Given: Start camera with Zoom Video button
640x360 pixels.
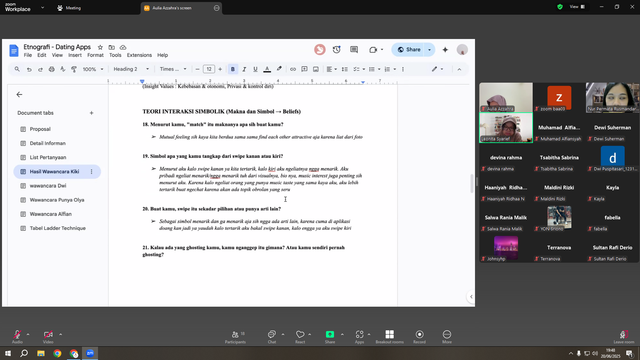Looking at the screenshot, I should pos(48,336).
